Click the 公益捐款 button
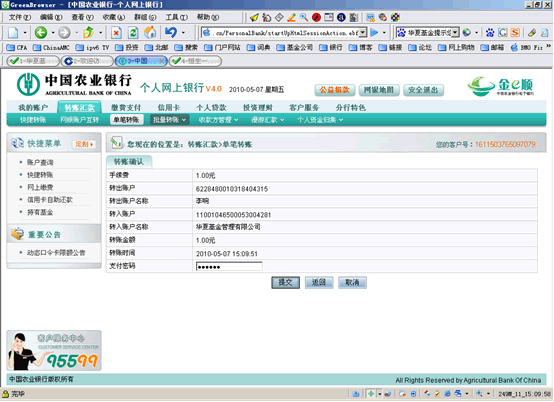The image size is (554, 402). point(334,90)
